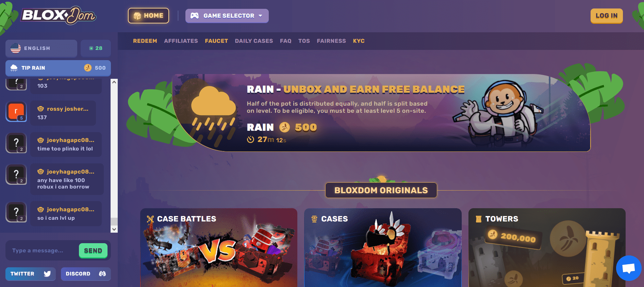Screen dimensions: 644x287
Task: Click the online users count 28
Action: tap(96, 48)
